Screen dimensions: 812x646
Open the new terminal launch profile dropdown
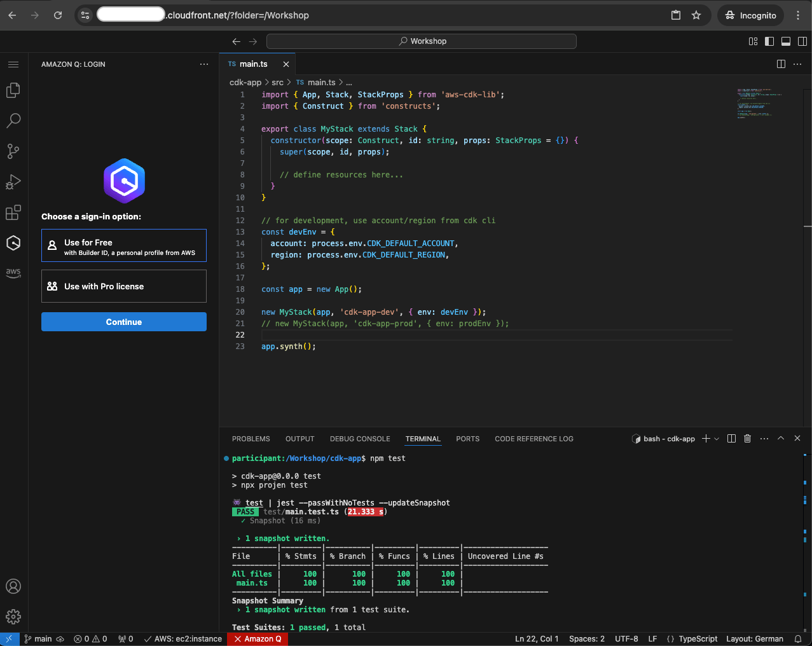pos(717,439)
